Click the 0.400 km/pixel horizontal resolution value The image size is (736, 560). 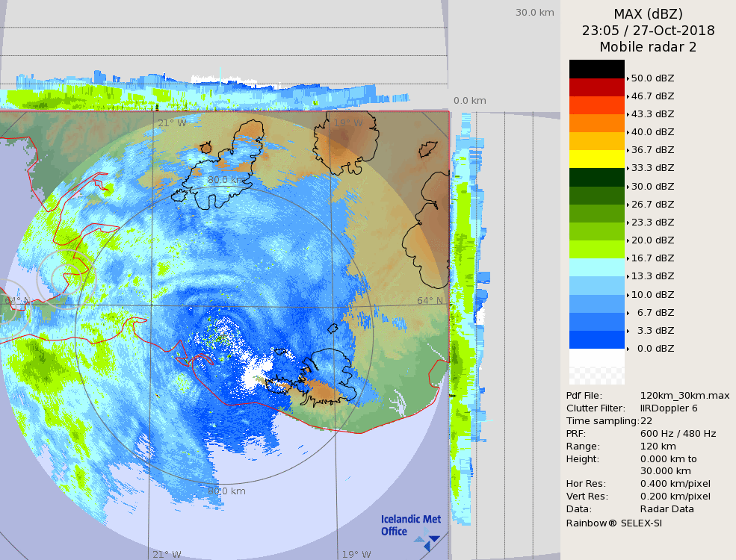point(675,484)
